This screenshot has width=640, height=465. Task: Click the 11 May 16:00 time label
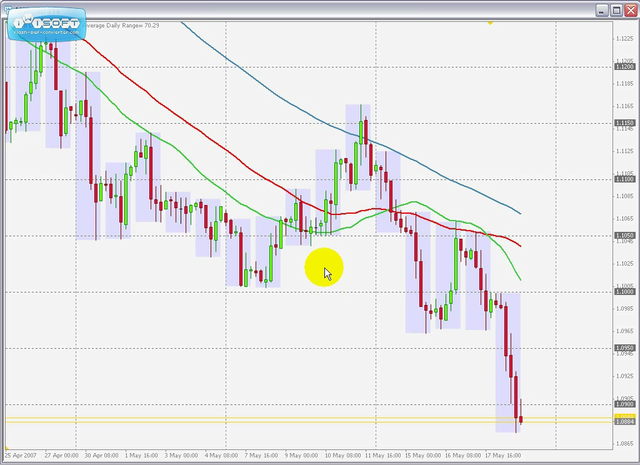tap(383, 455)
